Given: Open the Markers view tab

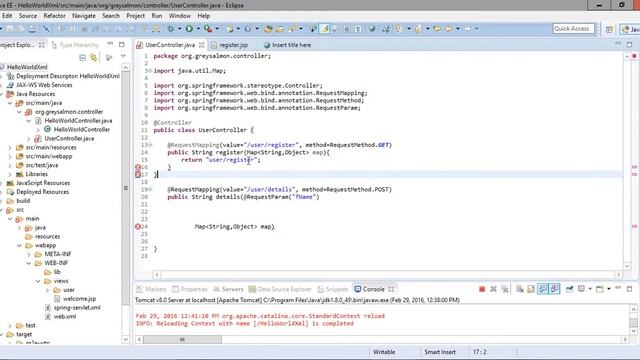Looking at the screenshot, I should 151,289.
